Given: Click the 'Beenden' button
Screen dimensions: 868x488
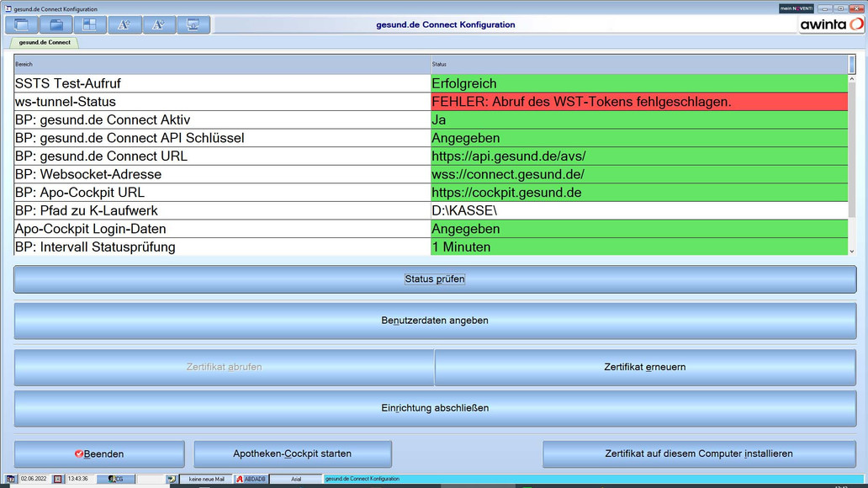Looking at the screenshot, I should pos(99,454).
